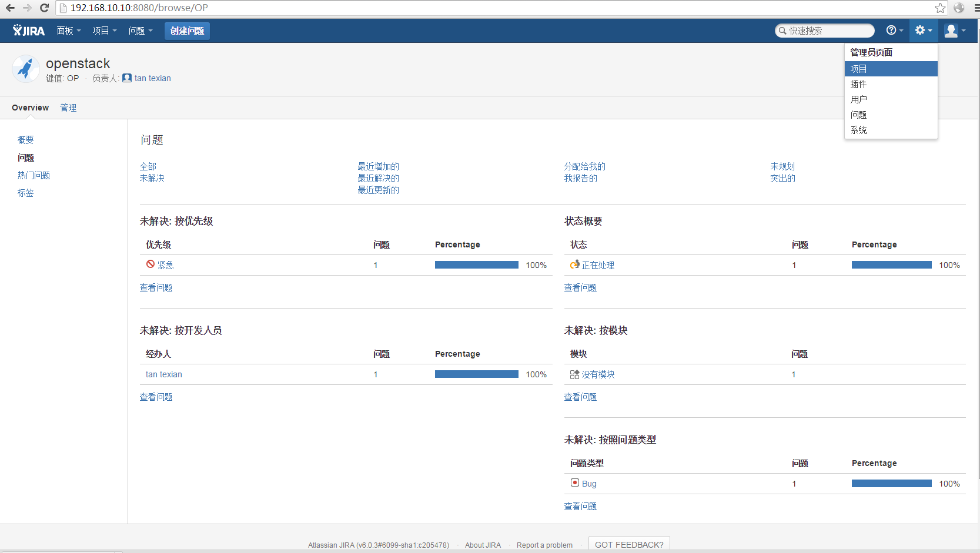Open the user profile avatar menu
Viewport: 980px width, 553px height.
click(x=955, y=31)
